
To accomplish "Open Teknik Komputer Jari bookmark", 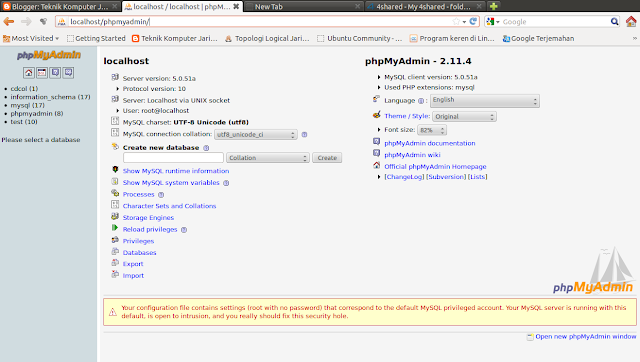I will (x=175, y=38).
